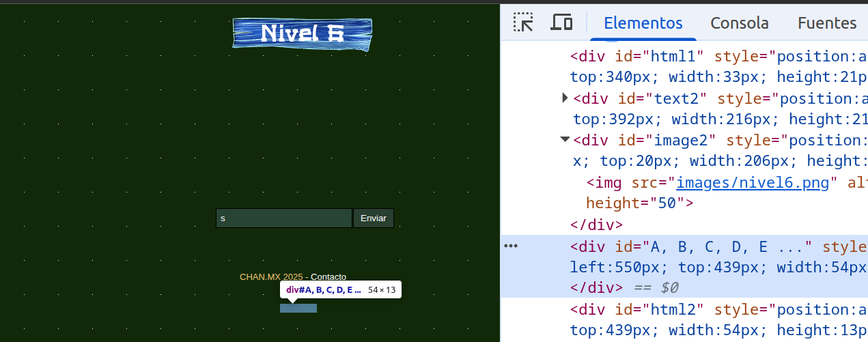Open the Fuentes tab
Image resolution: width=868 pixels, height=342 pixels.
pyautogui.click(x=826, y=23)
